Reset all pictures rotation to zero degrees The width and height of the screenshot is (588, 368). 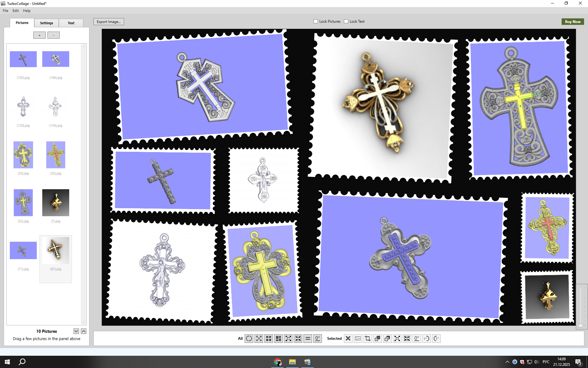[x=318, y=339]
